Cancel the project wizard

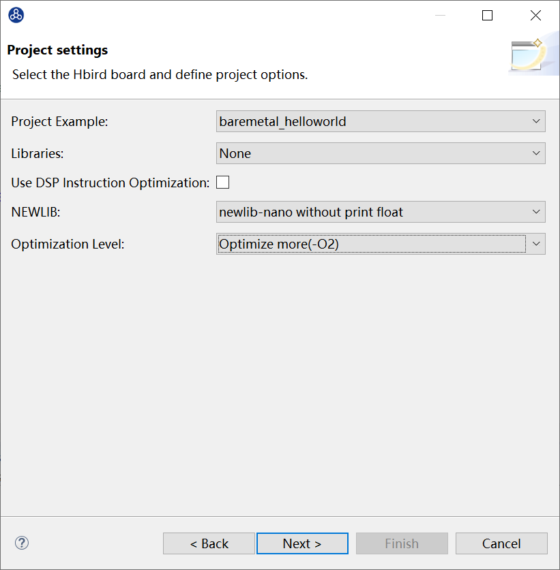pos(501,543)
